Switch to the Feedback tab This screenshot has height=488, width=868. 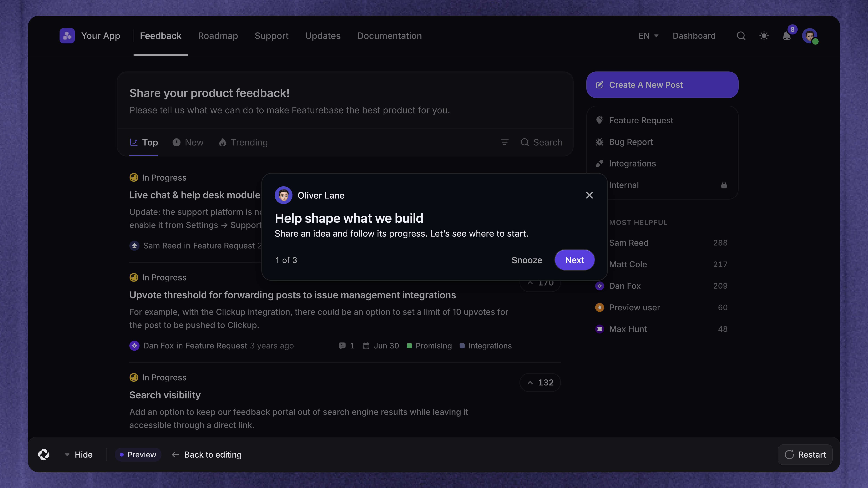click(x=160, y=36)
